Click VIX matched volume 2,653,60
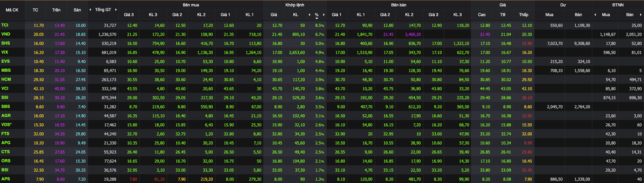This screenshot has width=644, height=183. click(297, 53)
